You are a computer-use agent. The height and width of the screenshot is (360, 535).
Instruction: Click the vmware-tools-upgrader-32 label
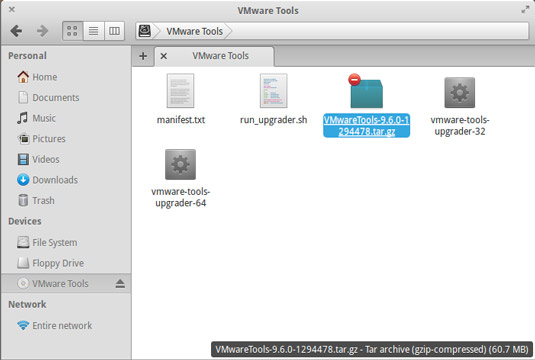[x=460, y=126]
